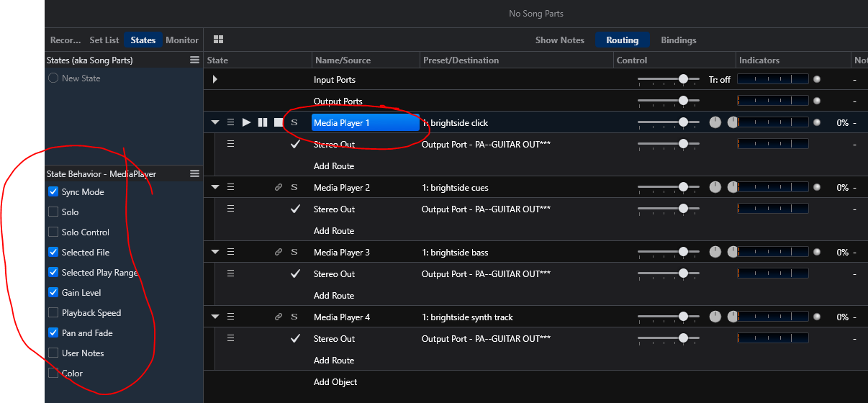Click drag handle icon of Media Player 4
This screenshot has width=868, height=403.
(231, 317)
